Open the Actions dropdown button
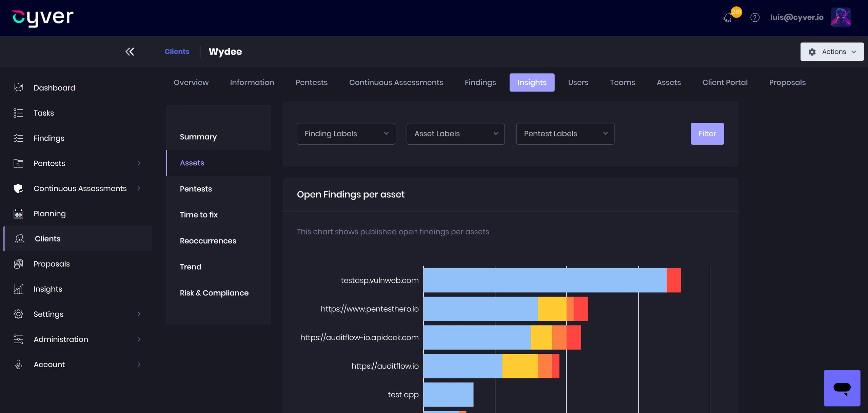 832,51
